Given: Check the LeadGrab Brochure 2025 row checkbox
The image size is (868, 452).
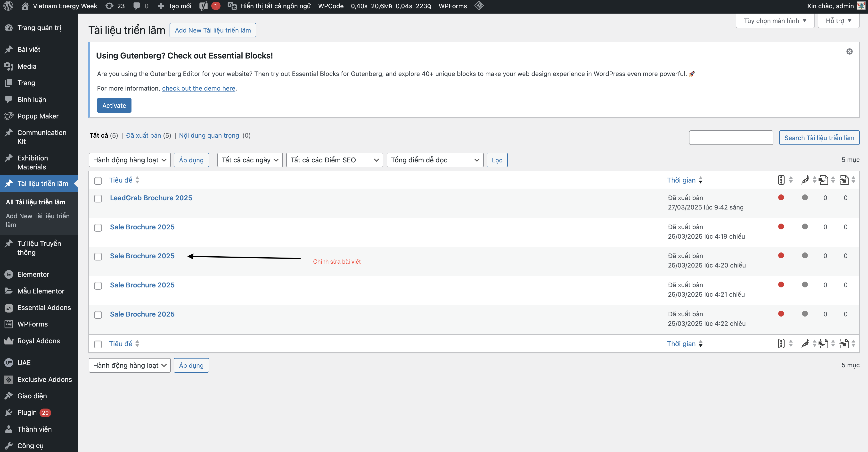Looking at the screenshot, I should (x=98, y=199).
